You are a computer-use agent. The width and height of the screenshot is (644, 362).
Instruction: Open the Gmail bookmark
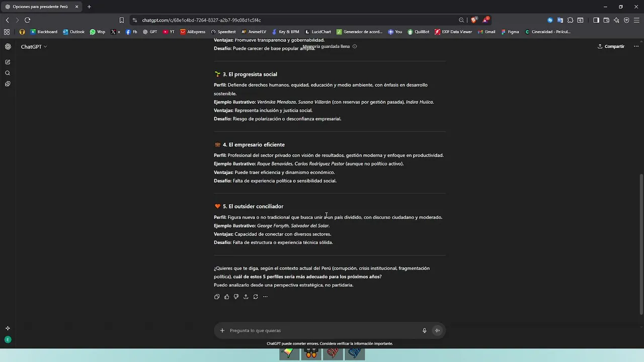[x=486, y=32]
